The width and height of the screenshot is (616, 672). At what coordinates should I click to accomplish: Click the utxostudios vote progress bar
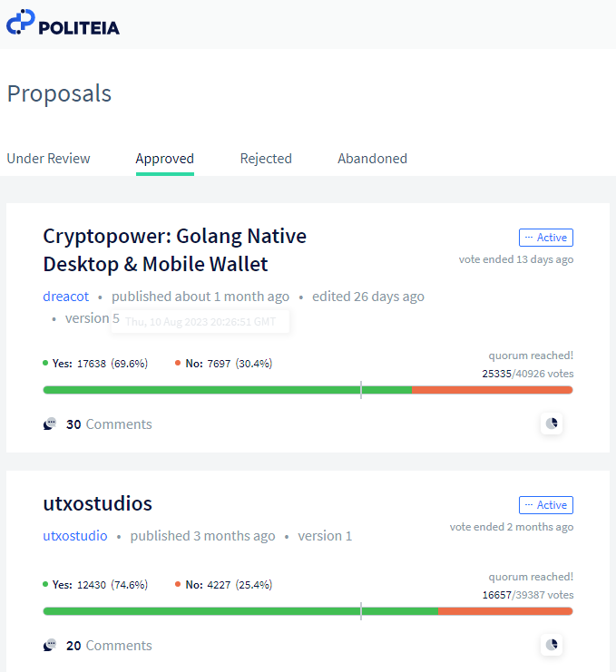(308, 611)
